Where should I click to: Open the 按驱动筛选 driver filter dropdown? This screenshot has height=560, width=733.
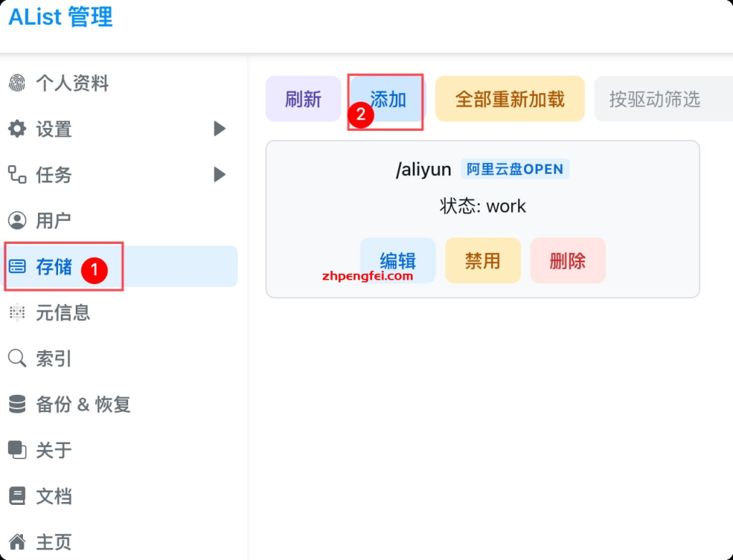(x=662, y=99)
